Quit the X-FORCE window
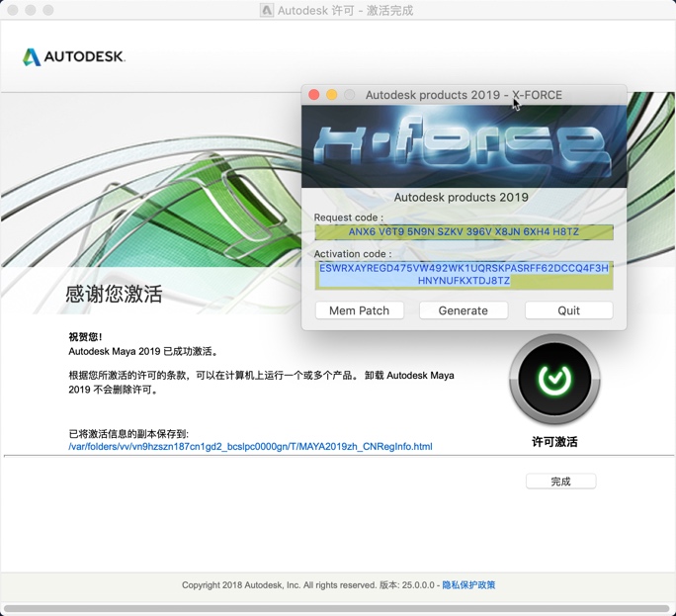This screenshot has height=616, width=676. [x=568, y=310]
